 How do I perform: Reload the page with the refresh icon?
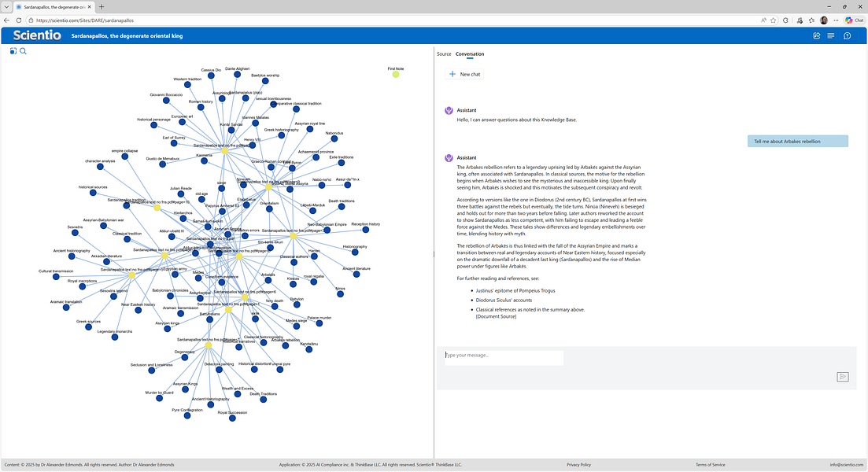coord(18,20)
